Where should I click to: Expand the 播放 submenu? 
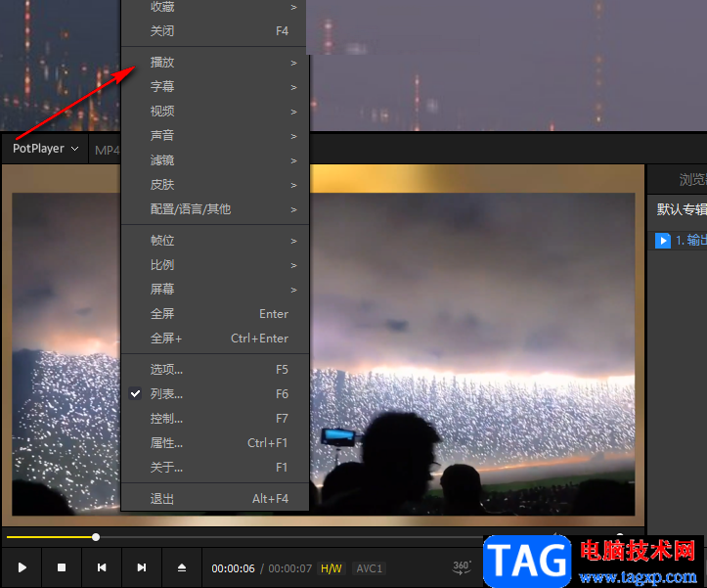pyautogui.click(x=215, y=63)
